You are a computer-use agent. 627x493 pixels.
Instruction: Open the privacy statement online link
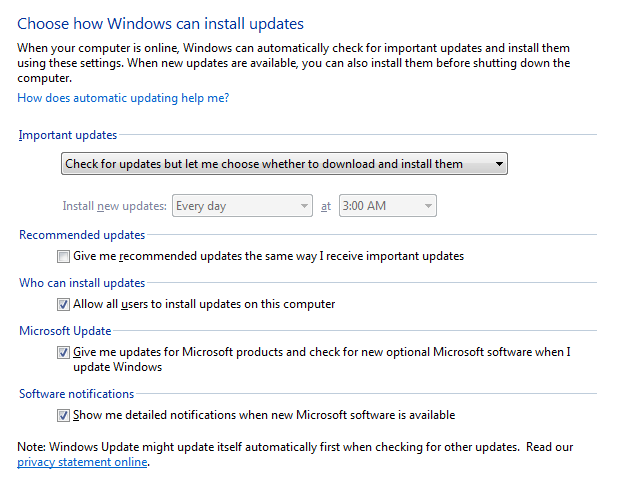coord(83,462)
